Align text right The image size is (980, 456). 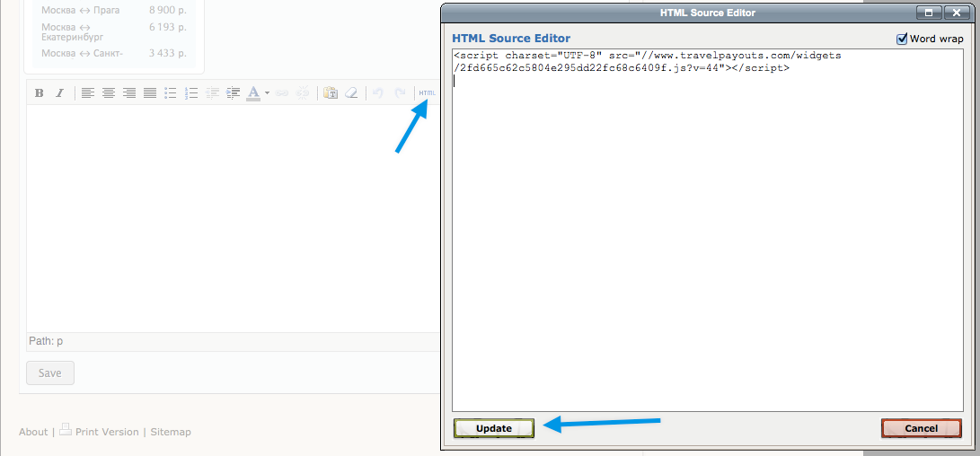click(129, 93)
